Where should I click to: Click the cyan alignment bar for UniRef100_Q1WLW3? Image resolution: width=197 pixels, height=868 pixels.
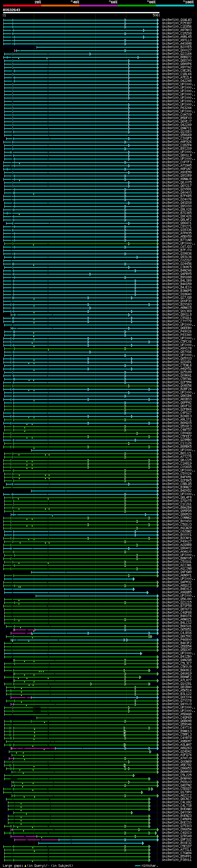[x=81, y=20]
